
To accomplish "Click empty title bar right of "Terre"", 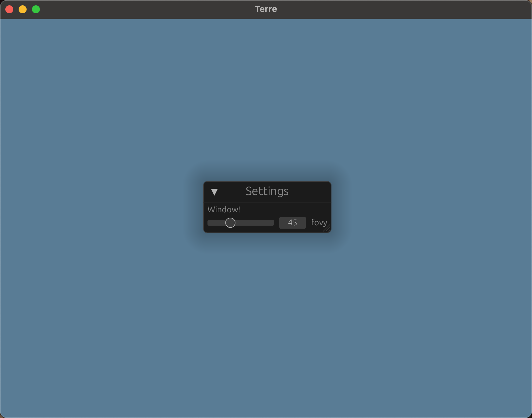I will click(x=399, y=9).
